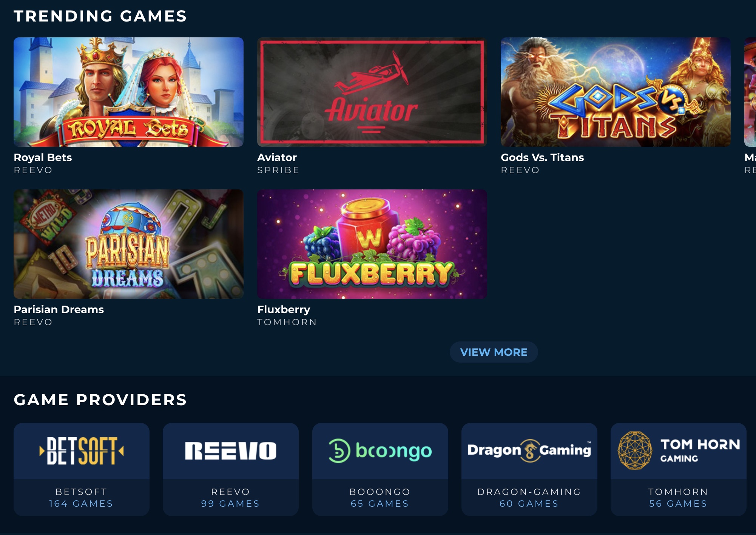Click the Tom Horn Gaming logo
This screenshot has width=756, height=535.
(678, 451)
